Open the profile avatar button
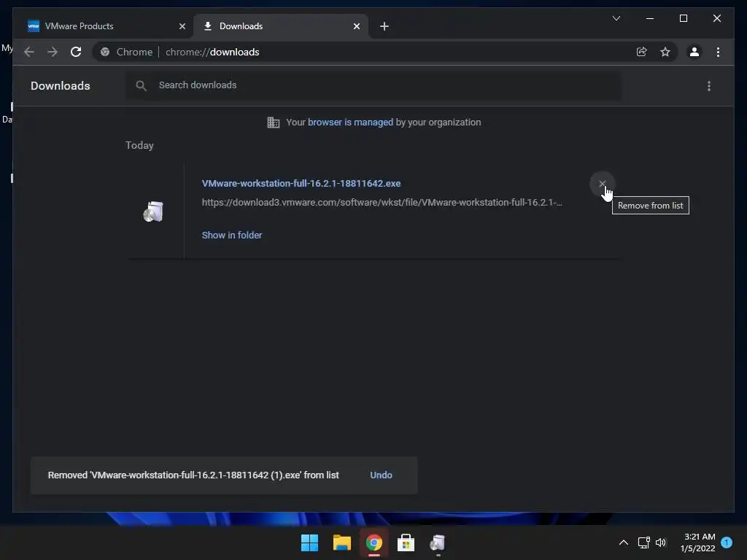Screen dimensions: 747x560 coord(694,52)
